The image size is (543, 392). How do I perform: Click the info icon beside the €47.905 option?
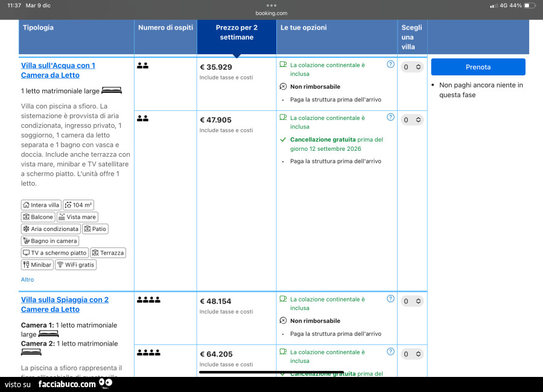390,118
